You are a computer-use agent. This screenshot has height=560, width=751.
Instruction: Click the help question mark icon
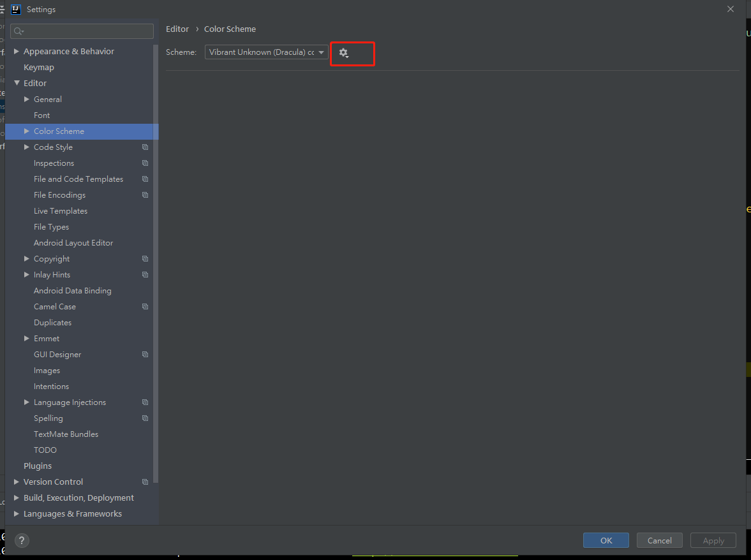(21, 540)
